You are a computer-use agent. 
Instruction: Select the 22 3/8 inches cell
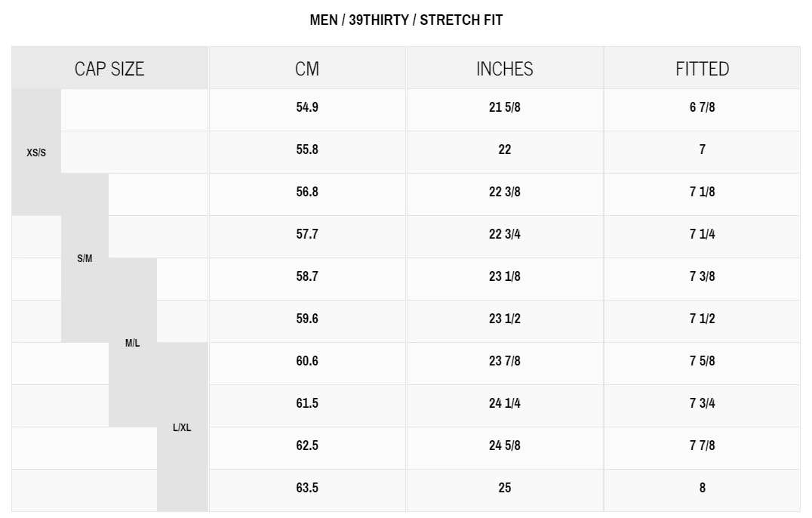pyautogui.click(x=504, y=192)
